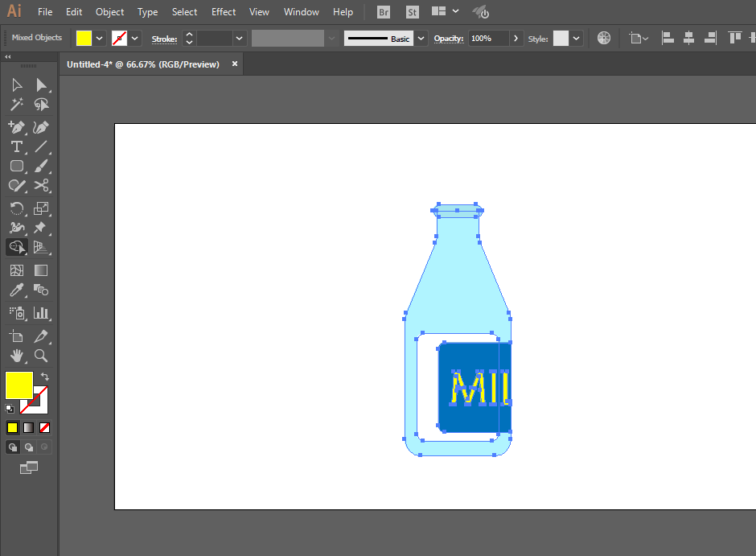Swap fill and stroke colors

coord(45,376)
